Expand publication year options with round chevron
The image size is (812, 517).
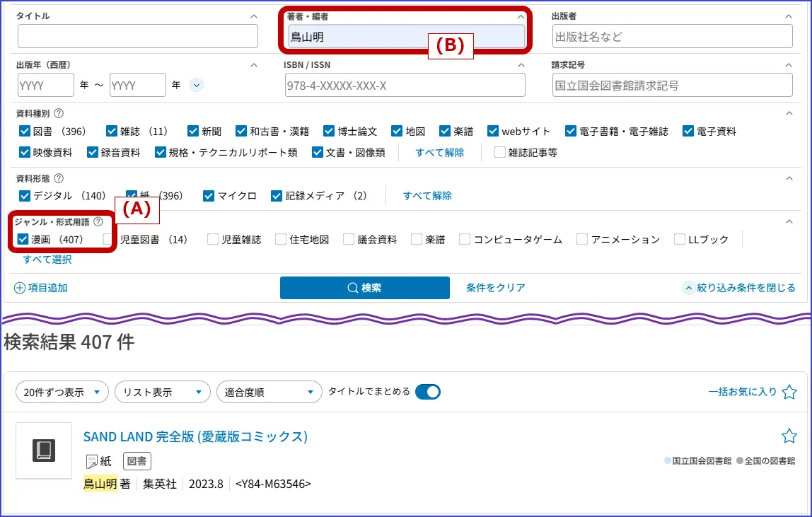[x=197, y=85]
